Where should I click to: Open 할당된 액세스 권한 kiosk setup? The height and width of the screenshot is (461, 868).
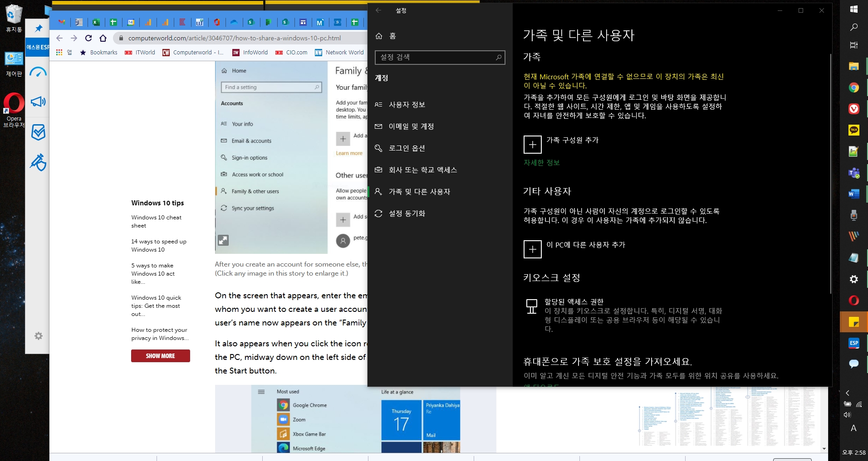click(574, 301)
